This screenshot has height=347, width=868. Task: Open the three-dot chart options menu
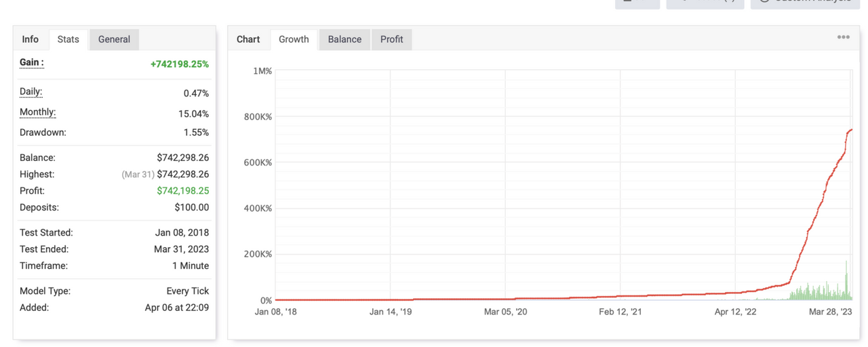click(x=843, y=37)
